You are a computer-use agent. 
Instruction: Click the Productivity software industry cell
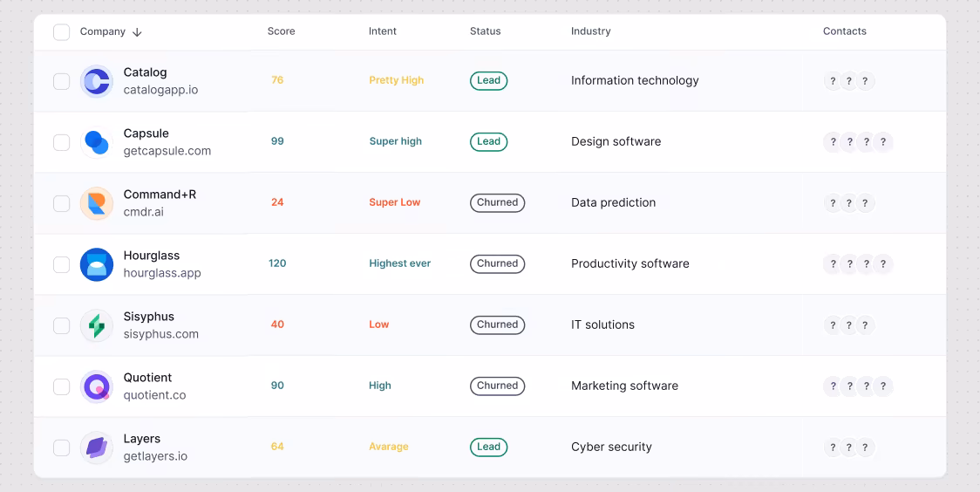coord(630,263)
